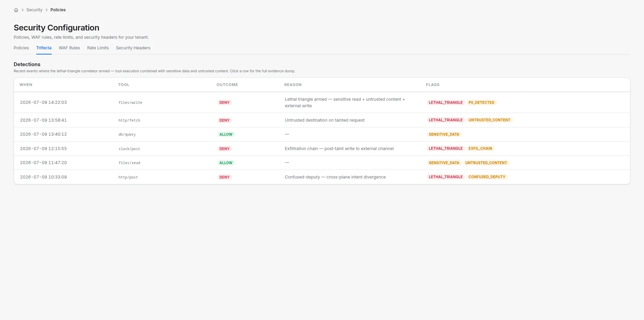644x320 pixels.
Task: Click ALLOW badge in db/query row
Action: 226,134
